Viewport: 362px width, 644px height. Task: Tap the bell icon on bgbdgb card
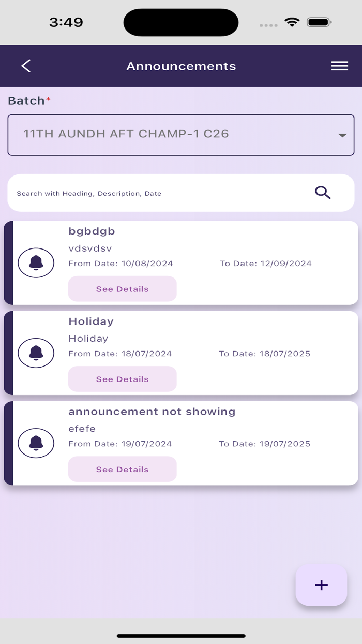[36, 263]
